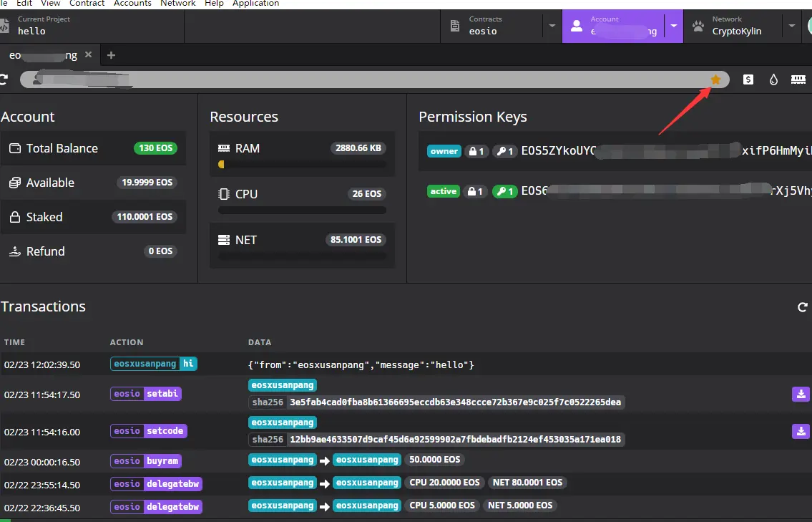The width and height of the screenshot is (812, 522).
Task: Click the active permission lock badge
Action: coord(475,191)
